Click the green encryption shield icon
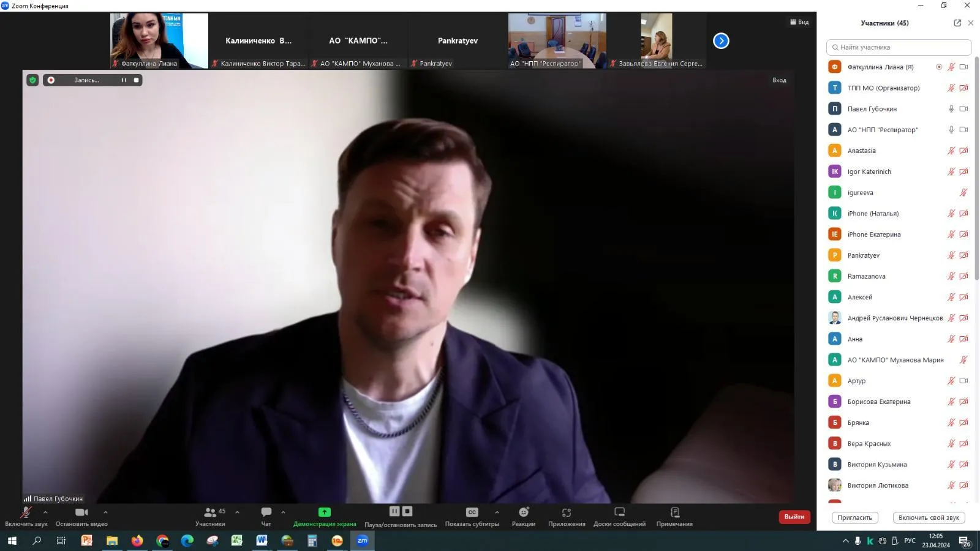The height and width of the screenshot is (551, 980). 32,80
